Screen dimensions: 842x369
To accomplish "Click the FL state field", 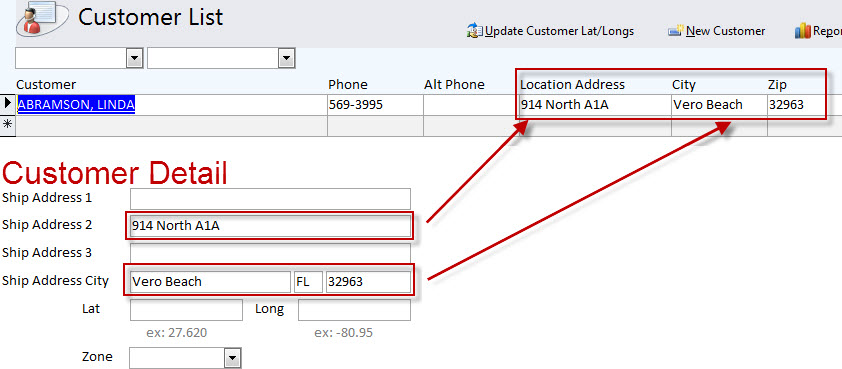I will [308, 281].
